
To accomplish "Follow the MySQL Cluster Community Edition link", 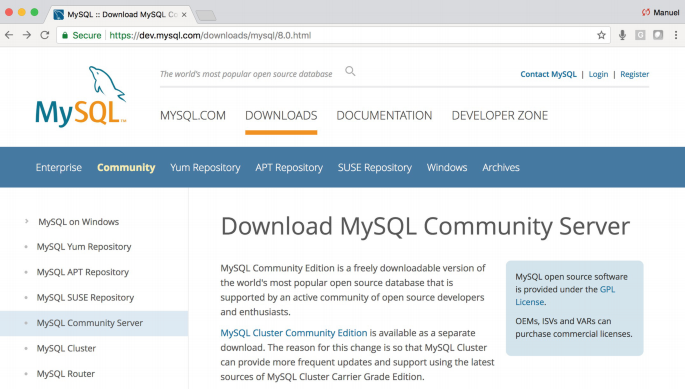I will (294, 333).
